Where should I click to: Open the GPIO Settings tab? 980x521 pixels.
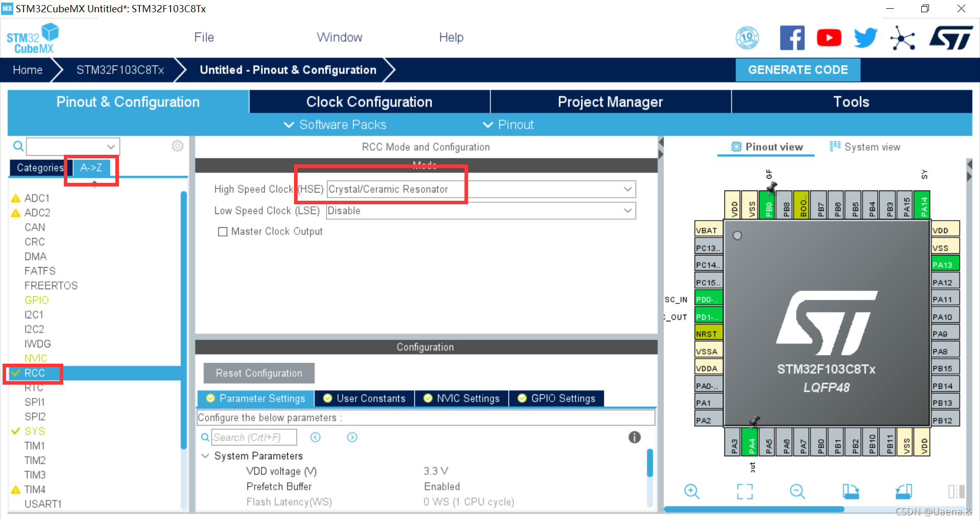point(556,398)
